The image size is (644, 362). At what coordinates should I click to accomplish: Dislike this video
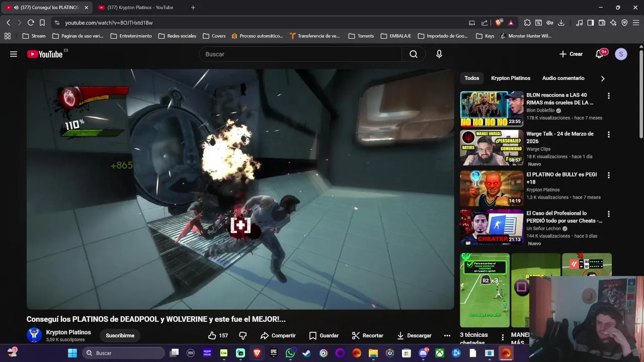pos(243,335)
